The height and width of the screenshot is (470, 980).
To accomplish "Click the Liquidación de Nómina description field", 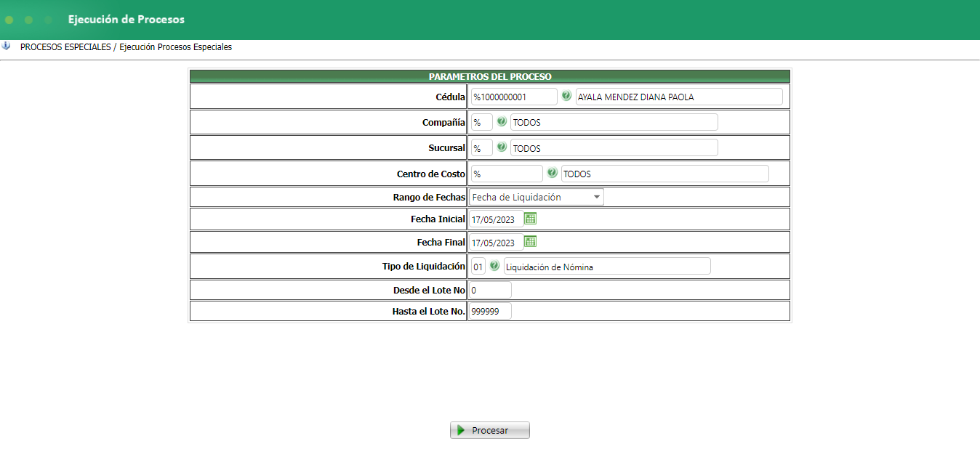I will click(x=607, y=267).
